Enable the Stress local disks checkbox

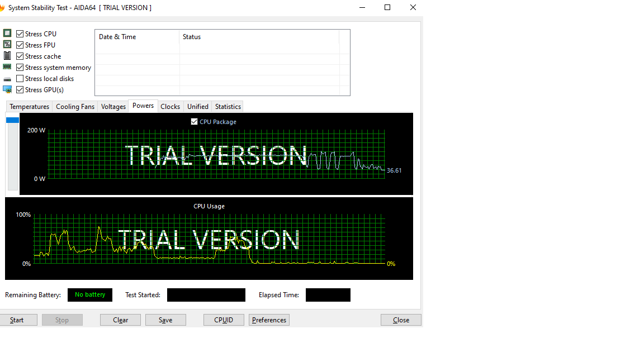[x=20, y=78]
